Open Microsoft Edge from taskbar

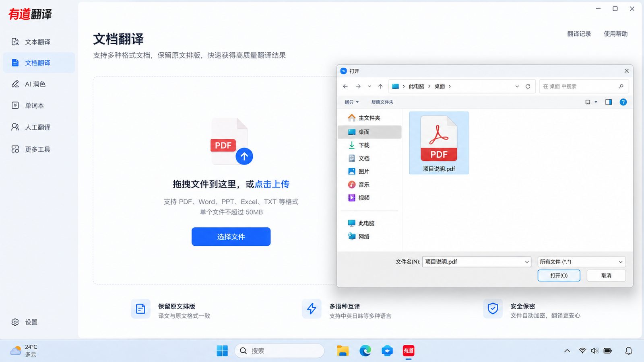coord(365,351)
